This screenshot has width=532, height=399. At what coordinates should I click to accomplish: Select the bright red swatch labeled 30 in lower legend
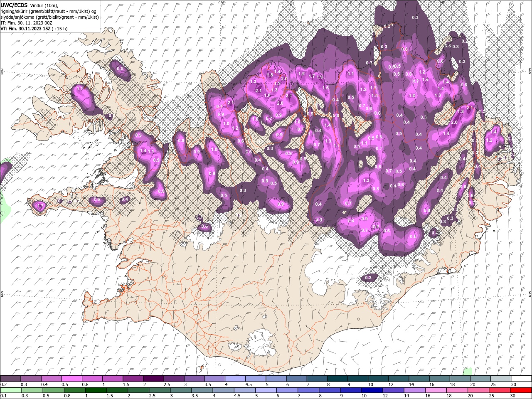click(521, 390)
